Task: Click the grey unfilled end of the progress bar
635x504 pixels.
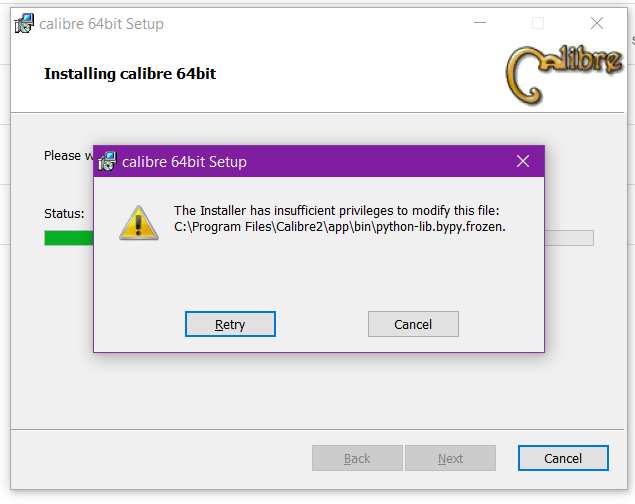Action: point(570,238)
